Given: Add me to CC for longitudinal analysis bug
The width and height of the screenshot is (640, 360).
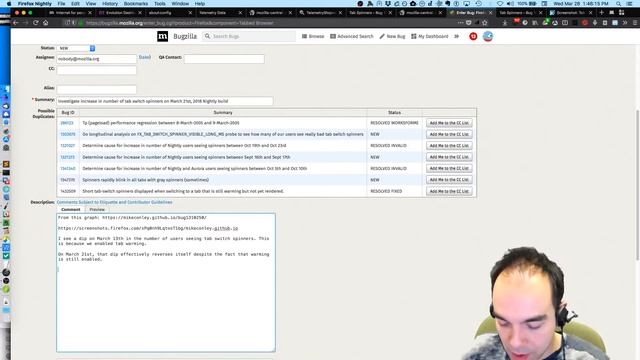Looking at the screenshot, I should tap(449, 134).
